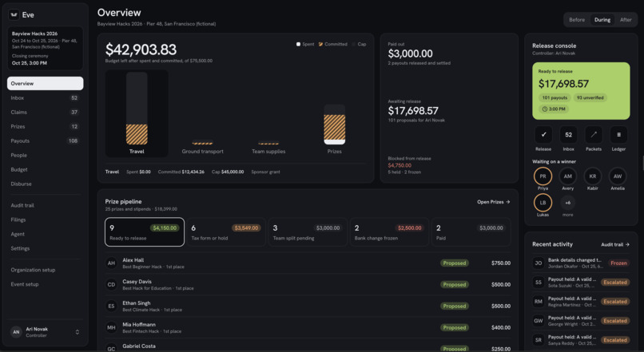Open Organization setup in the sidebar
Image resolution: width=644 pixels, height=352 pixels.
coord(46,270)
